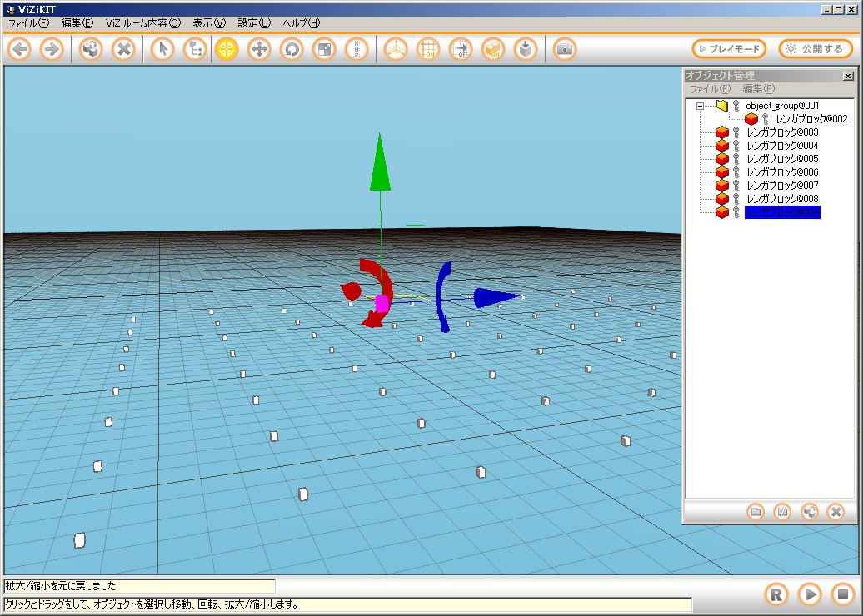Select the arrow pointer selection tool
The height and width of the screenshot is (616, 863).
click(162, 49)
